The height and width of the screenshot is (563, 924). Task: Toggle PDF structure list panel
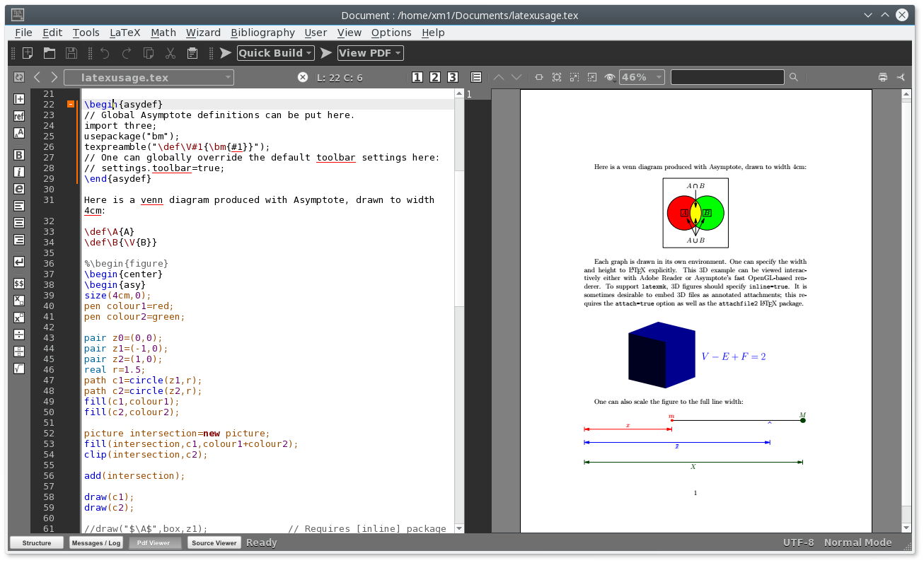pos(476,77)
